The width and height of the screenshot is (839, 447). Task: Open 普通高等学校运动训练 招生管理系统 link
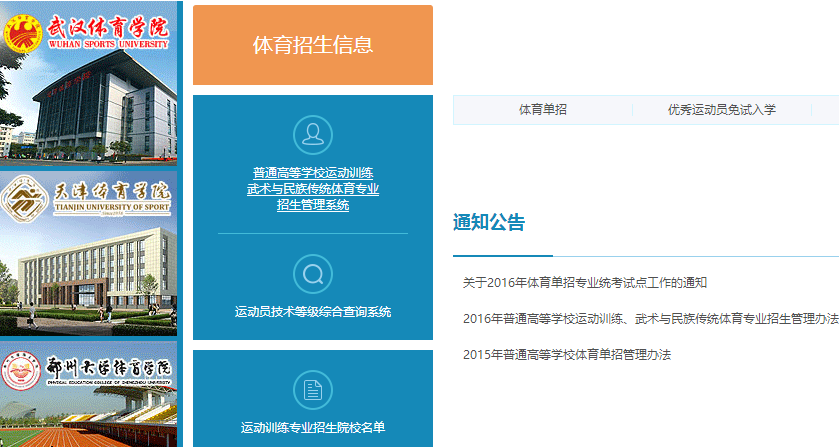tap(312, 189)
